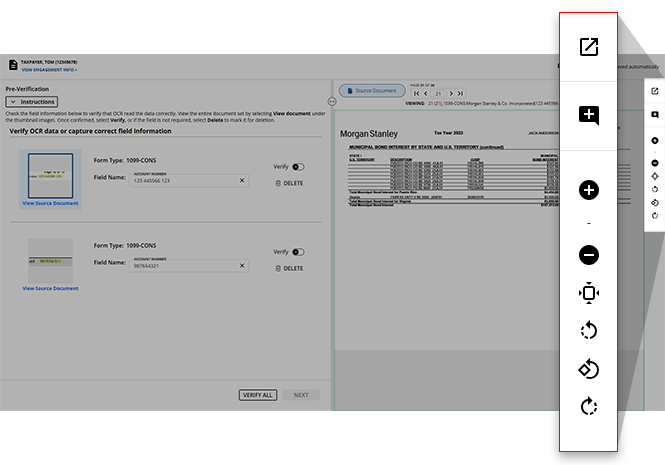The image size is (665, 465).
Task: Clear the account number 123 445566 123 field
Action: click(x=242, y=180)
